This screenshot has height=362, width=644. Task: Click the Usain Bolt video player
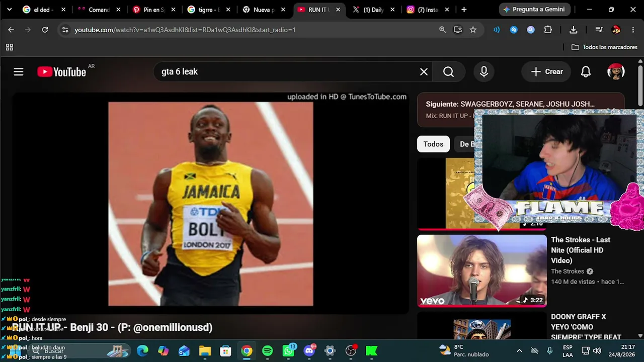(210, 204)
